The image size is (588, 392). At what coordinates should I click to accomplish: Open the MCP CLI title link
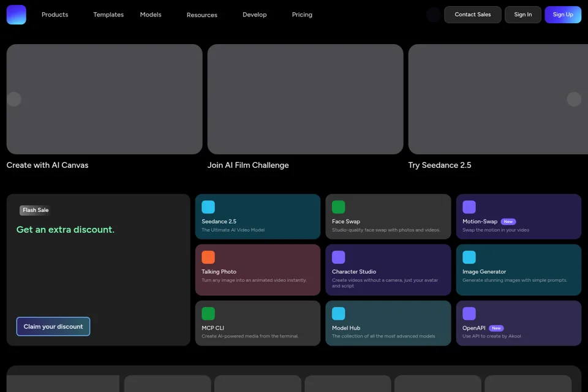(213, 328)
